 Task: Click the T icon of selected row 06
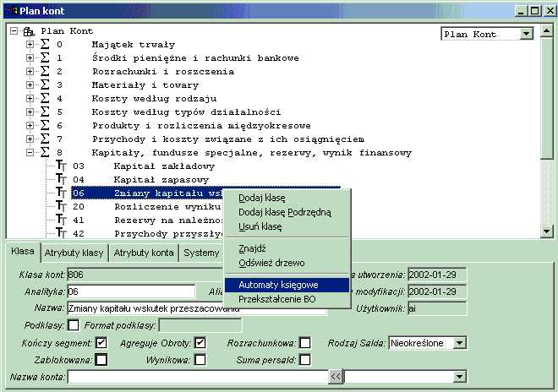[x=61, y=193]
